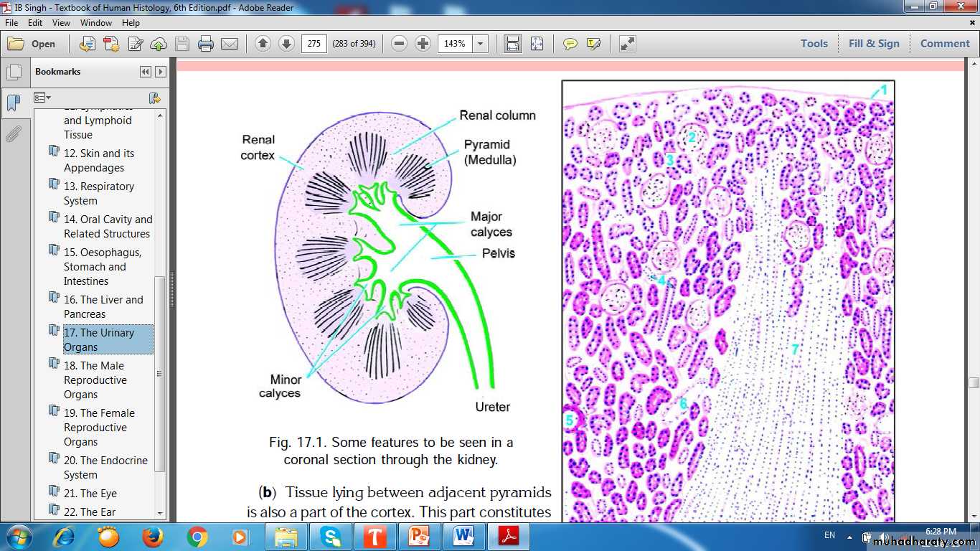Open the zoom percentage dropdown
980x551 pixels.
pos(480,44)
